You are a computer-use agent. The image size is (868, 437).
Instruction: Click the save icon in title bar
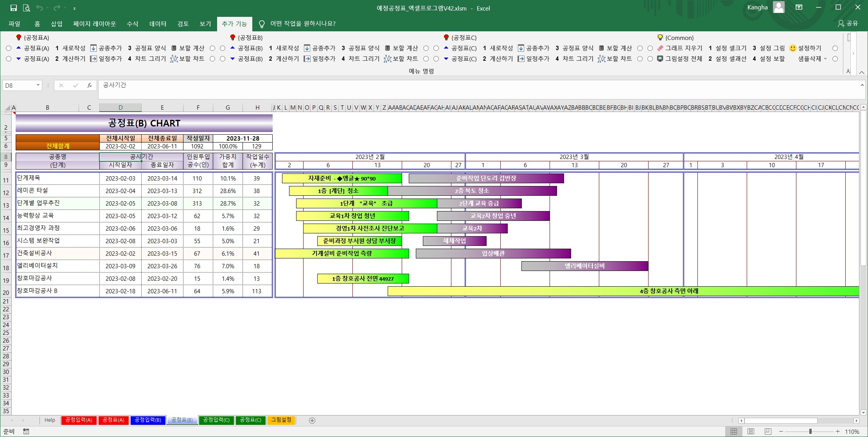pyautogui.click(x=14, y=8)
